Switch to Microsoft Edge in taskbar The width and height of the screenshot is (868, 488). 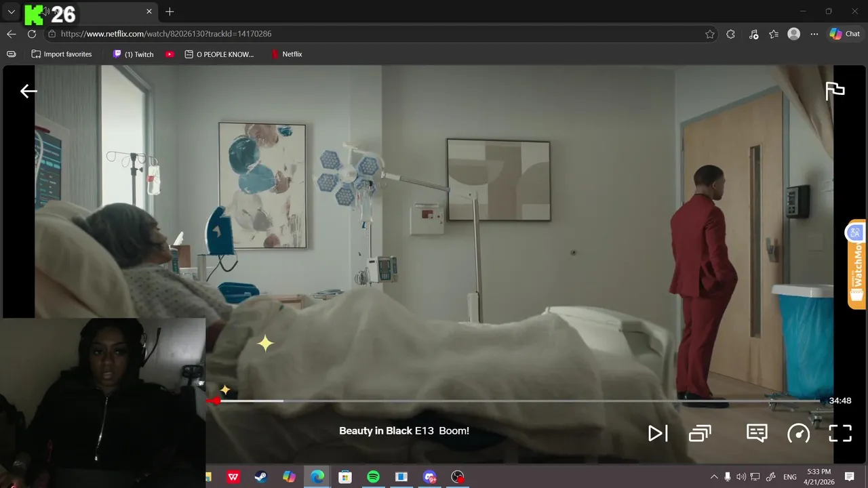click(x=317, y=477)
